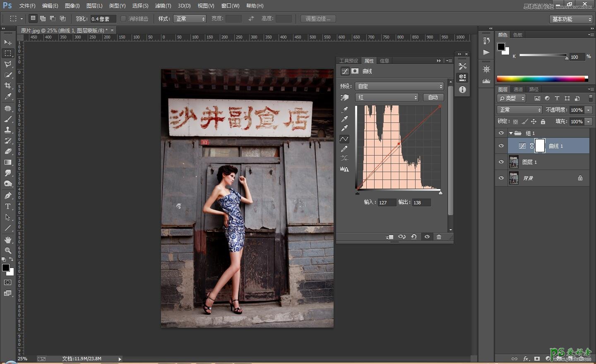Open the 图像(I) menu

click(72, 6)
